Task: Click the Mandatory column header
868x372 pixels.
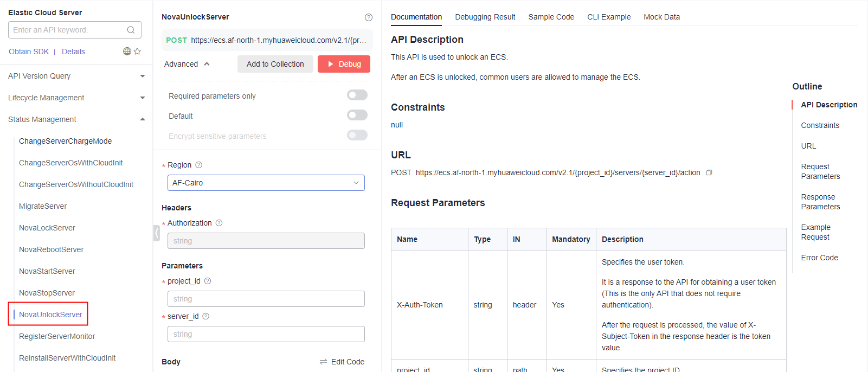Action: [x=571, y=239]
